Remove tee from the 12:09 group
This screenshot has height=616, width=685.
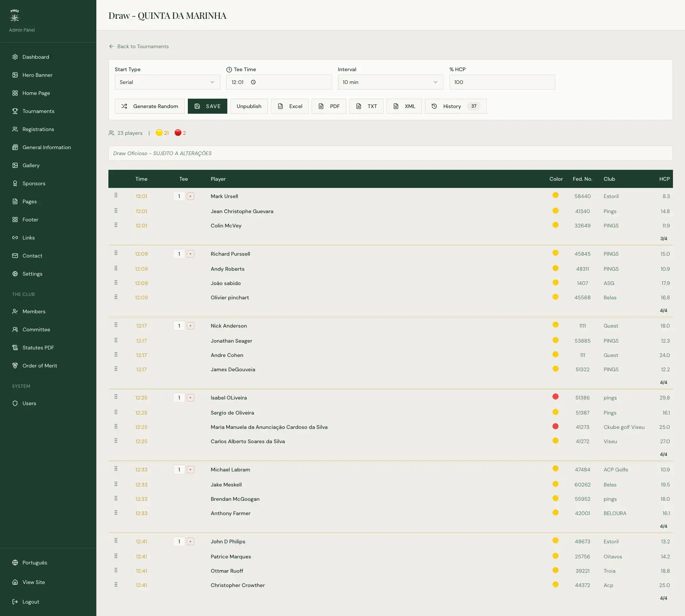tap(190, 254)
